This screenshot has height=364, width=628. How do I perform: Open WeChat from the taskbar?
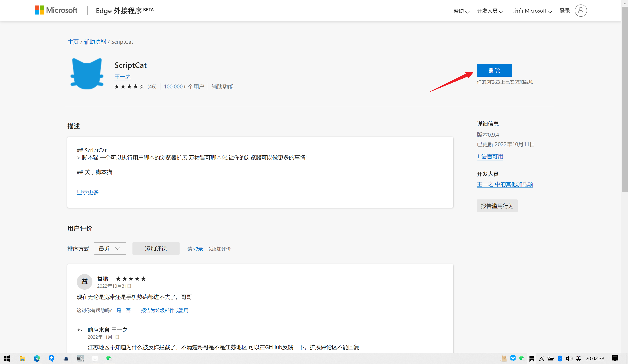coord(109,358)
